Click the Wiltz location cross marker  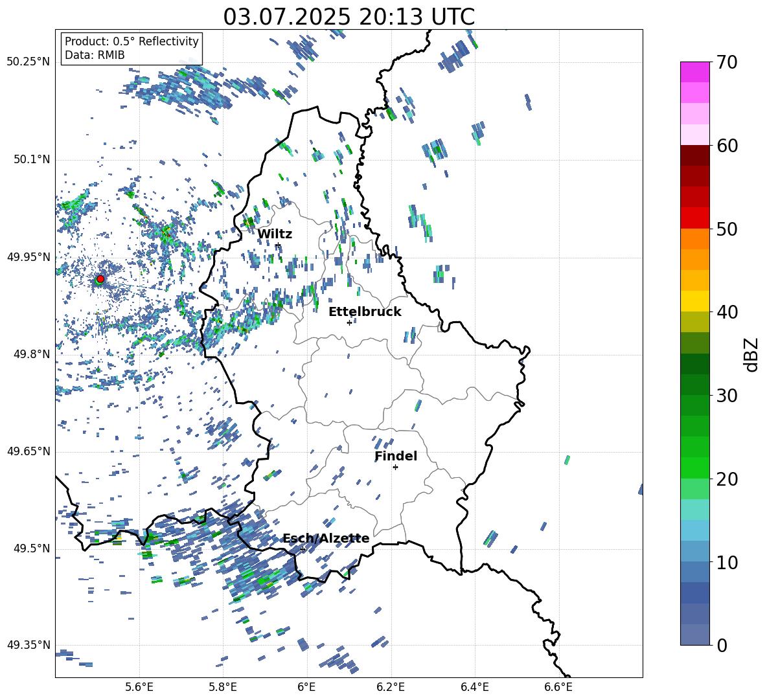(x=278, y=245)
